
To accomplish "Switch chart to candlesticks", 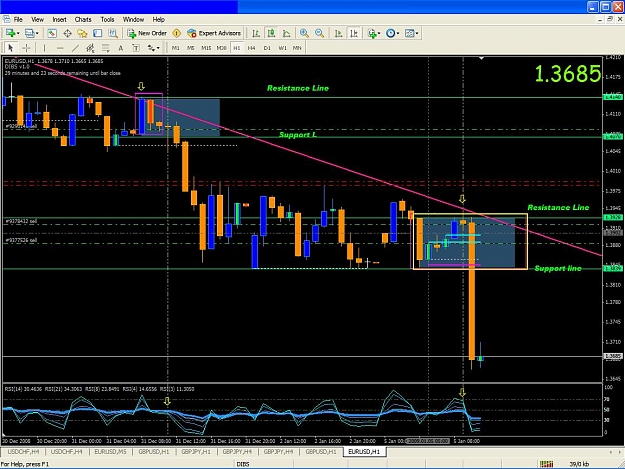I will pyautogui.click(x=271, y=33).
